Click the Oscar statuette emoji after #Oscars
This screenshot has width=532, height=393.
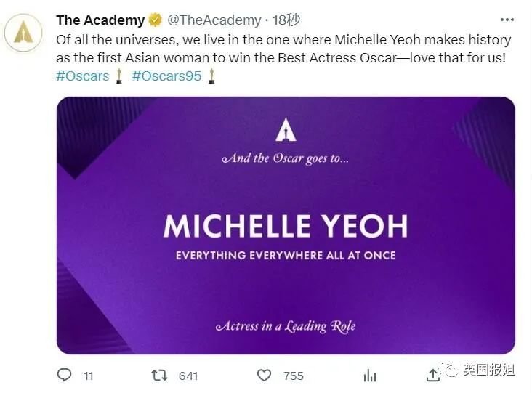[119, 76]
